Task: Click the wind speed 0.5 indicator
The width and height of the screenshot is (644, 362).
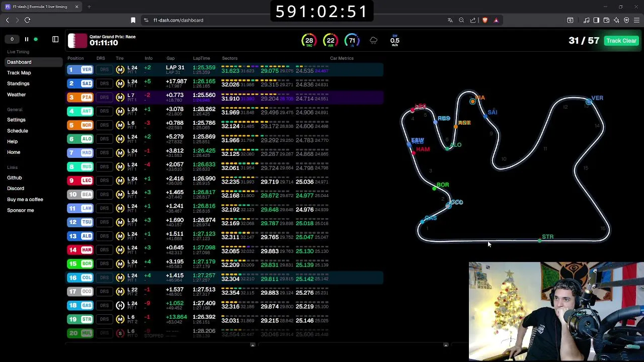Action: tap(395, 40)
